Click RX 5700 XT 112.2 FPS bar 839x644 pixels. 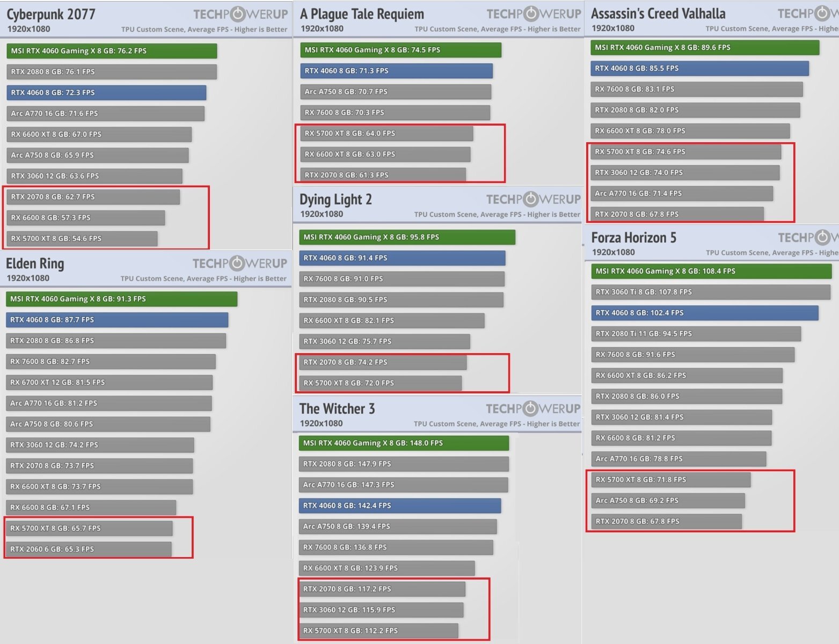pyautogui.click(x=378, y=631)
